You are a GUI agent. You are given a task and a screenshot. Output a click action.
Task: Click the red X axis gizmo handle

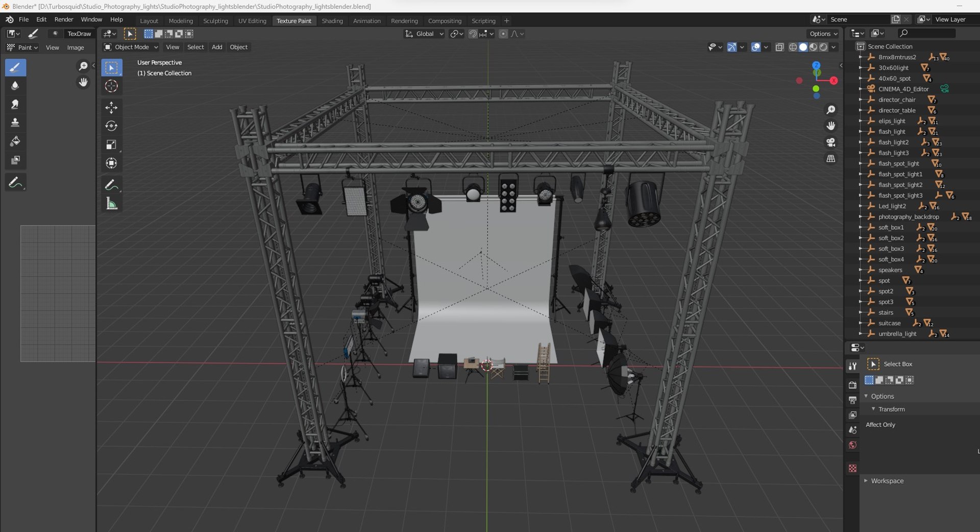(834, 81)
